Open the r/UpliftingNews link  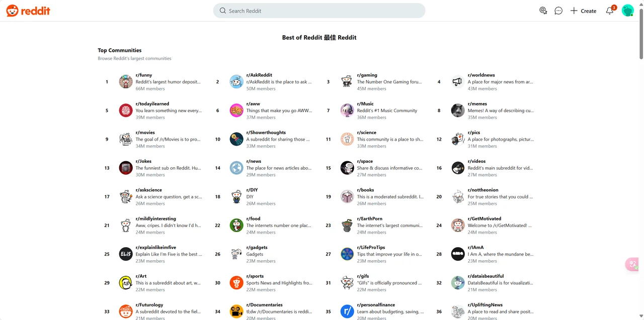pyautogui.click(x=486, y=304)
